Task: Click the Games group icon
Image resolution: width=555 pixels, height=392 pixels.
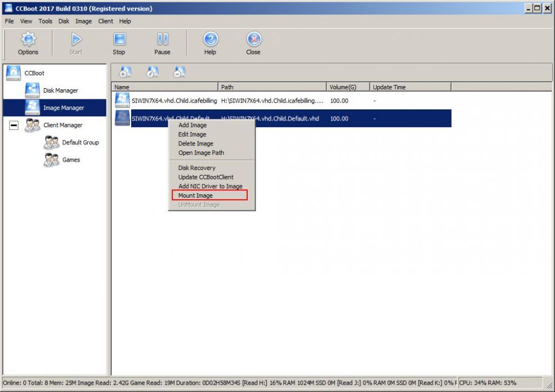Action: pos(51,159)
